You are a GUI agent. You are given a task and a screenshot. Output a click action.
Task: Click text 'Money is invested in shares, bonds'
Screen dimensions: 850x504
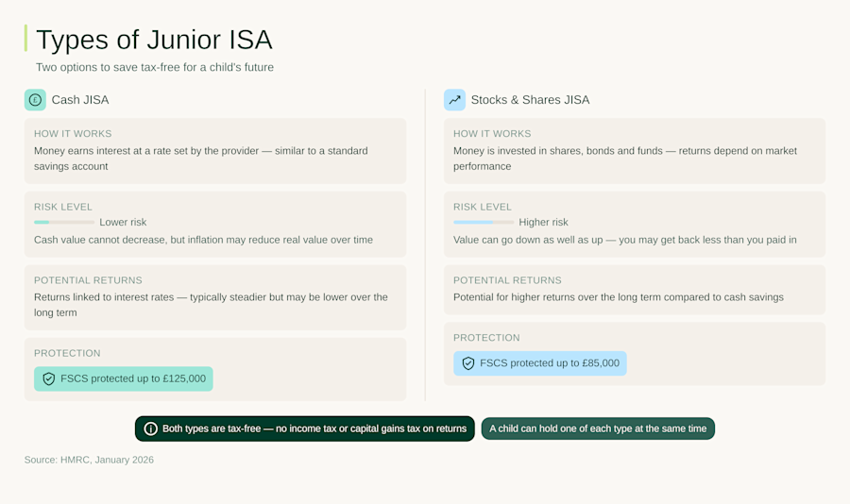point(625,159)
